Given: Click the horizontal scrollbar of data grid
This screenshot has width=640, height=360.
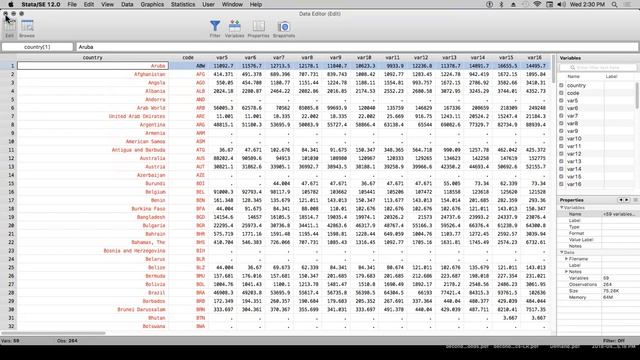Looking at the screenshot, I should click(55, 333).
